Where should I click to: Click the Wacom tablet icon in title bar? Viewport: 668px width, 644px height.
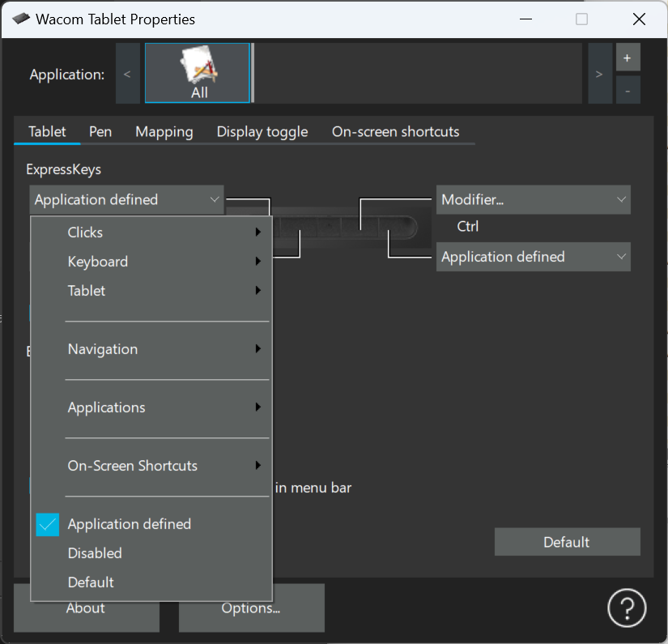click(21, 19)
